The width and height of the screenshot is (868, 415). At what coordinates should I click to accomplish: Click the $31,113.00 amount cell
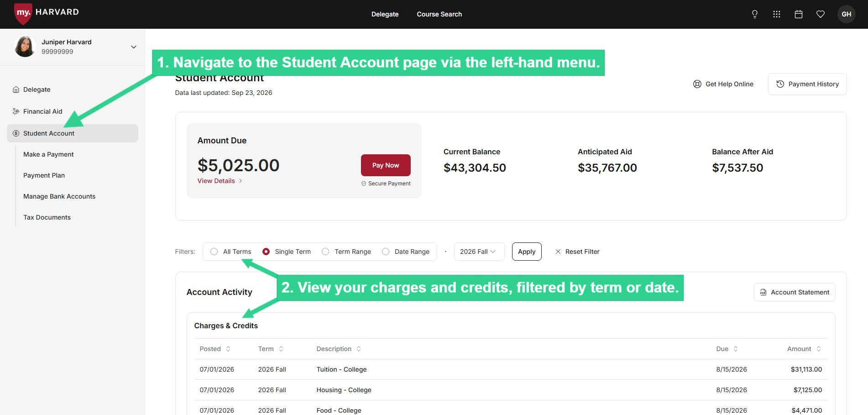tap(806, 369)
